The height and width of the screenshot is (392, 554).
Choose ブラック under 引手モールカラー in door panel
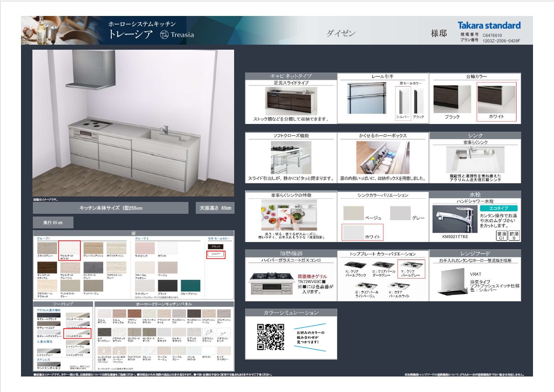pyautogui.click(x=215, y=247)
